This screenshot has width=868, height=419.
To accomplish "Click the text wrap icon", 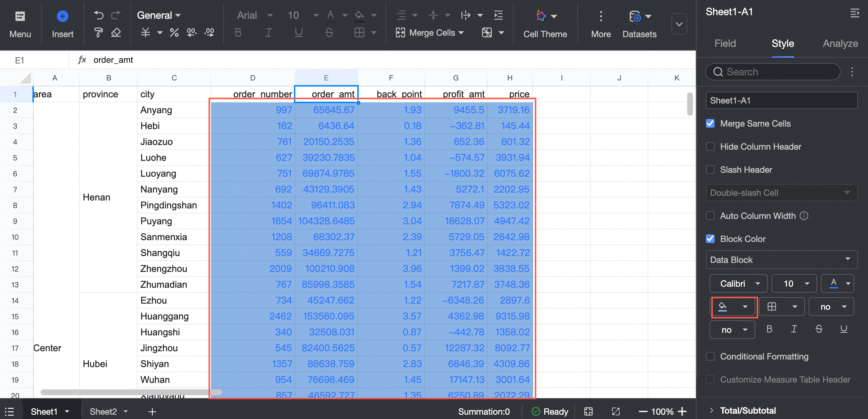I will [466, 15].
